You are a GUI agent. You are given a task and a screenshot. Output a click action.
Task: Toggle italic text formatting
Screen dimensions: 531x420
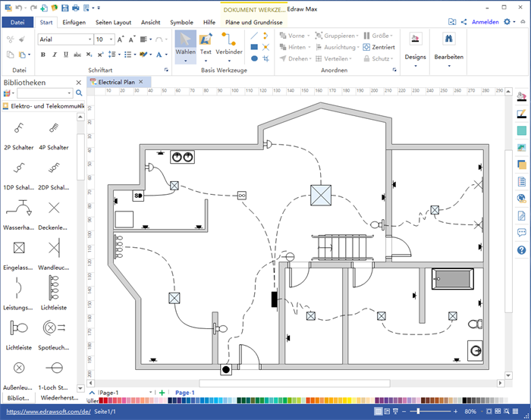[54, 55]
